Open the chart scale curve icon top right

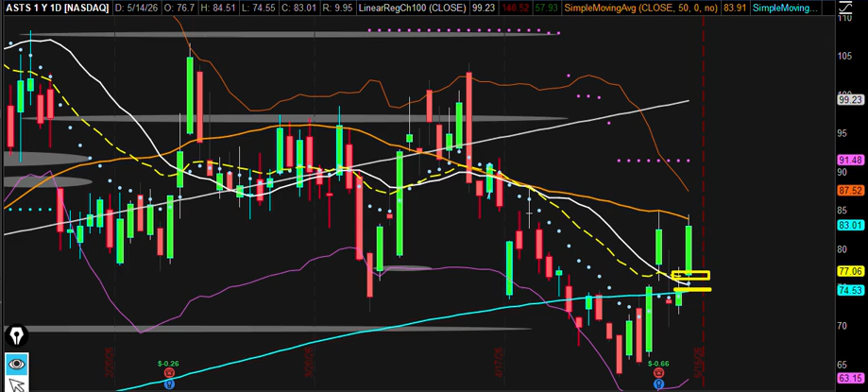click(848, 9)
